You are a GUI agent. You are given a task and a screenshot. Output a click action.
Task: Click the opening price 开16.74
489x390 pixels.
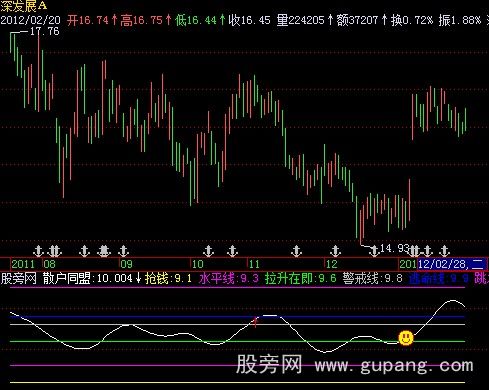(x=88, y=20)
